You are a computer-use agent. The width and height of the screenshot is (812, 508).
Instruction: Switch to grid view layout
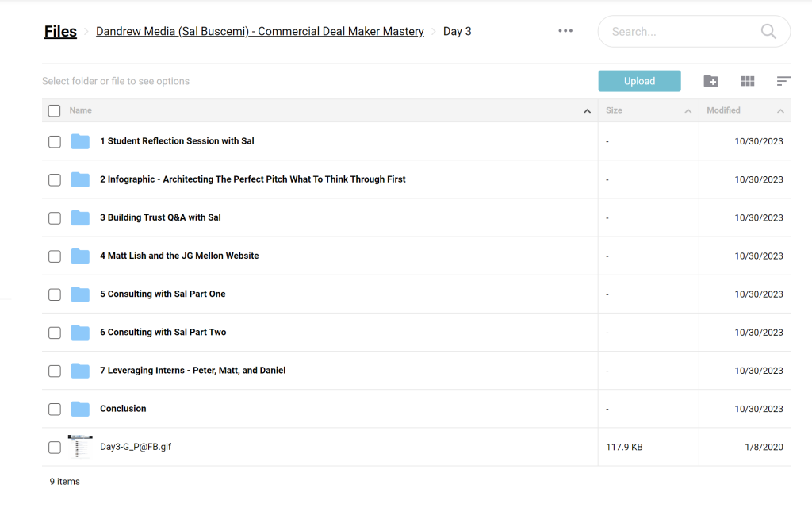(x=747, y=81)
